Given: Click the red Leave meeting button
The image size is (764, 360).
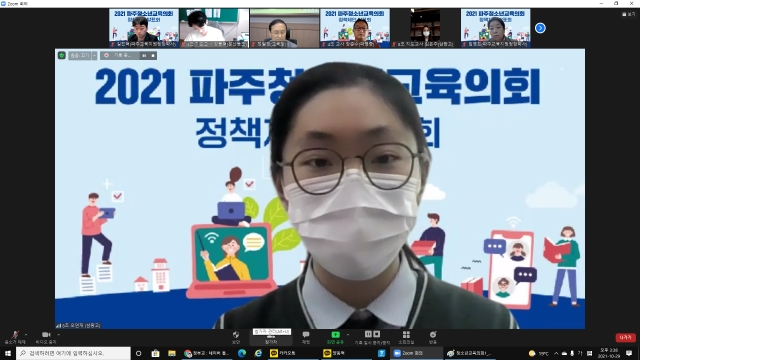Looking at the screenshot, I should point(625,338).
